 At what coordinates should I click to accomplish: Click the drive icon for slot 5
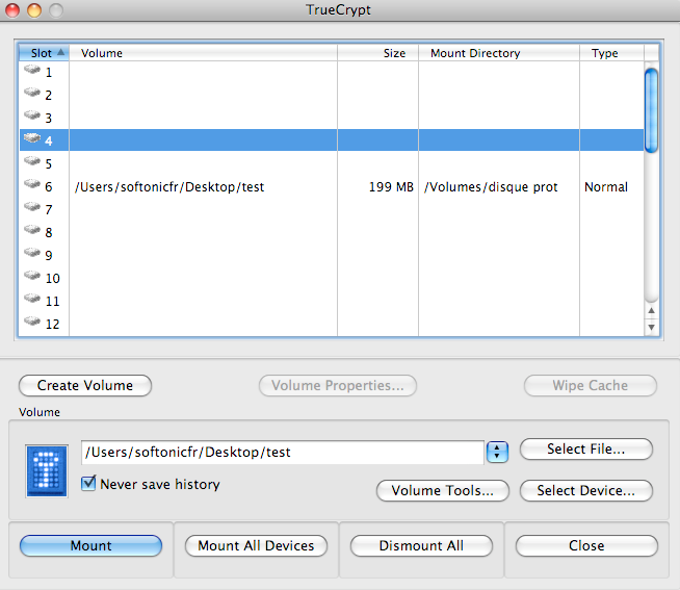32,161
